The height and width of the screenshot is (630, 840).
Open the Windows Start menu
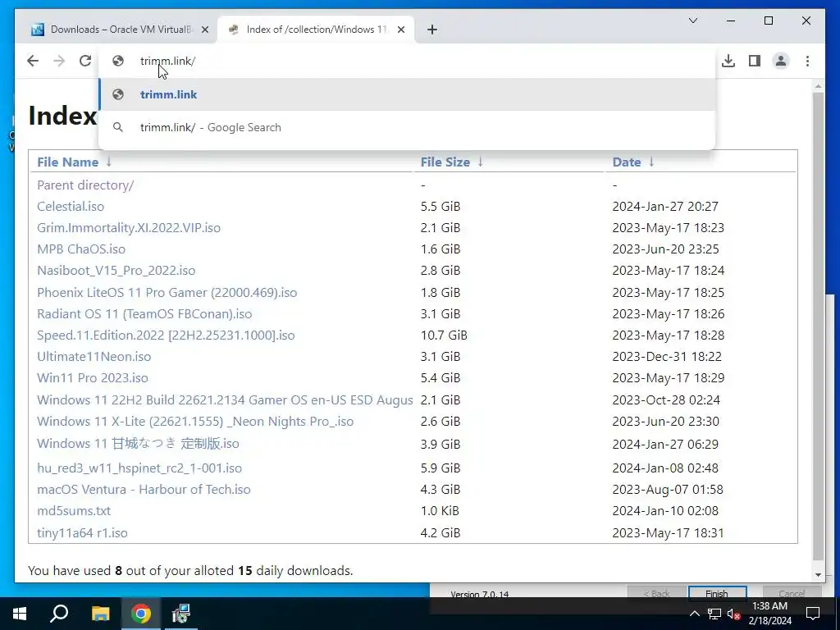coord(20,614)
